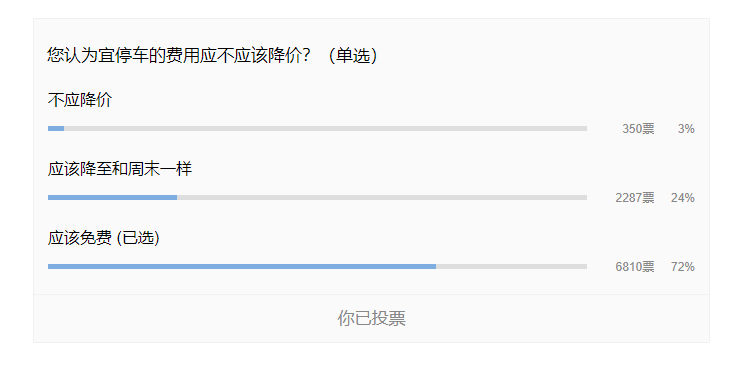
Task: Click the gray unfilled part of 应该免费 bar
Action: [511, 267]
